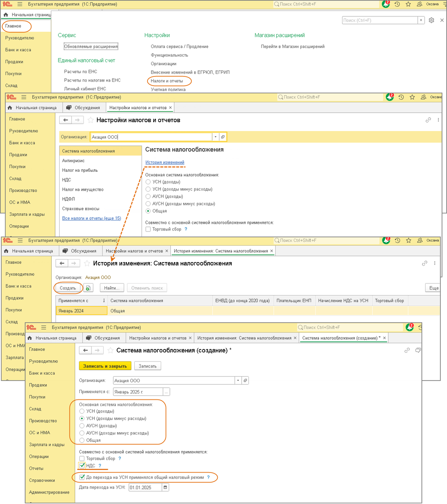Click Записать и закрыть button

105,366
